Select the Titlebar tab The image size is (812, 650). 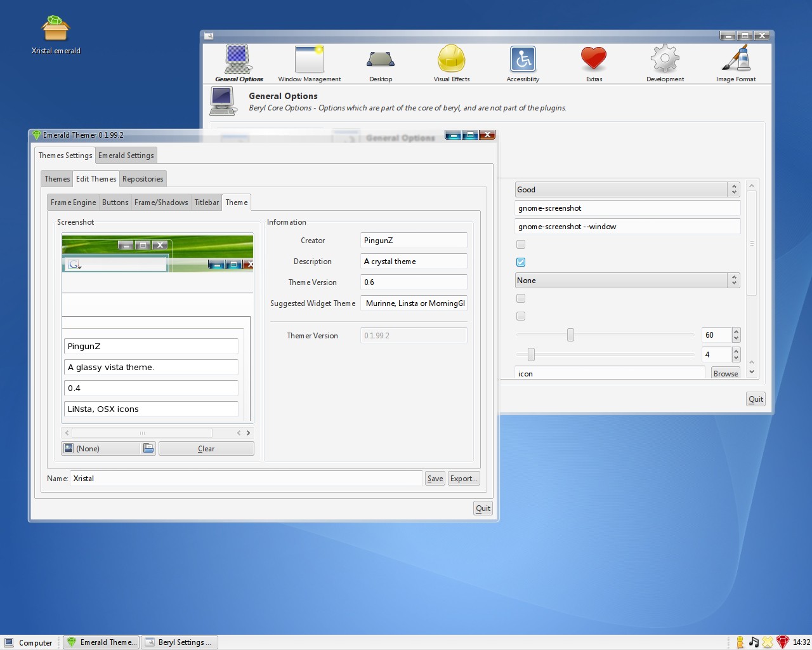(206, 202)
